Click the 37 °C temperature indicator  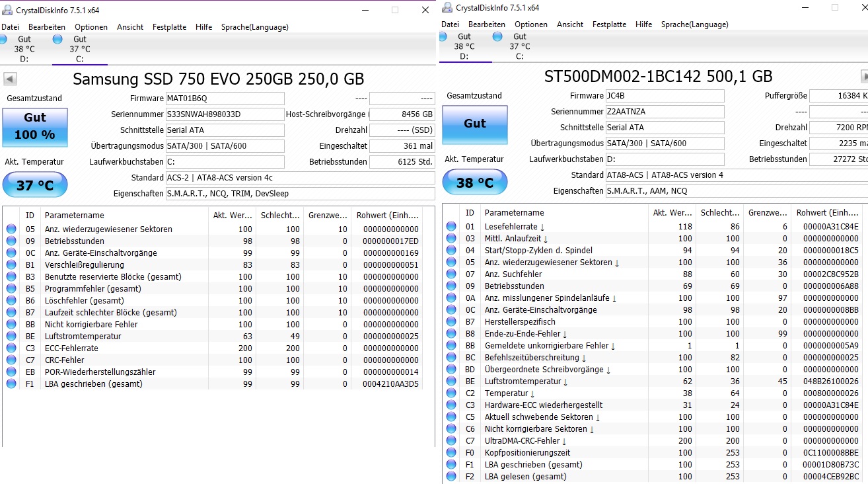[35, 185]
